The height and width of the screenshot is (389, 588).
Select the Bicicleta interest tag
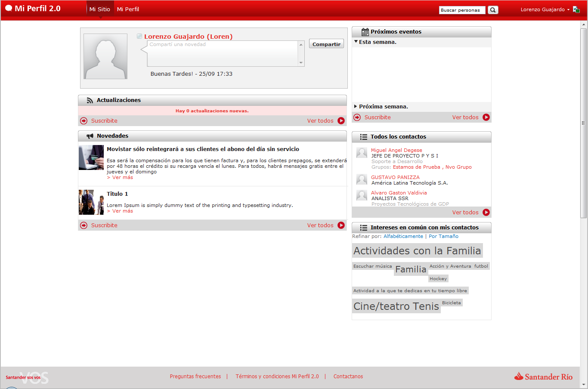(x=452, y=303)
